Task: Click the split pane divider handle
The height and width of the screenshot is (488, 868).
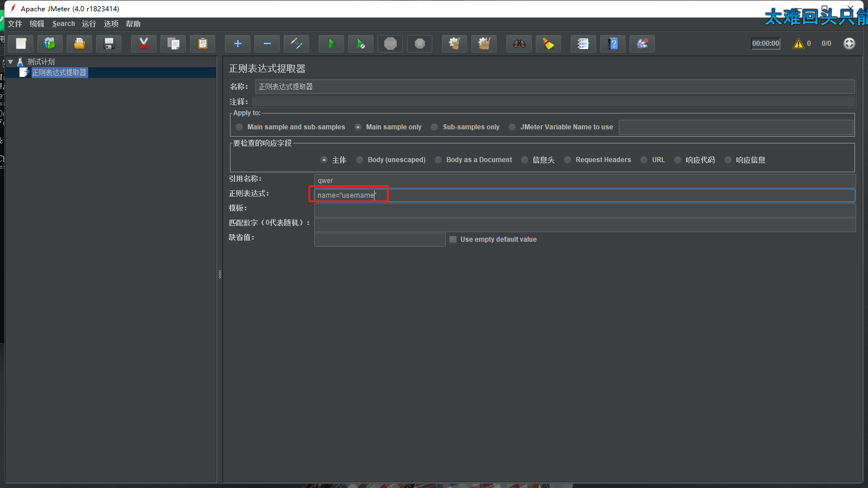Action: (x=220, y=274)
